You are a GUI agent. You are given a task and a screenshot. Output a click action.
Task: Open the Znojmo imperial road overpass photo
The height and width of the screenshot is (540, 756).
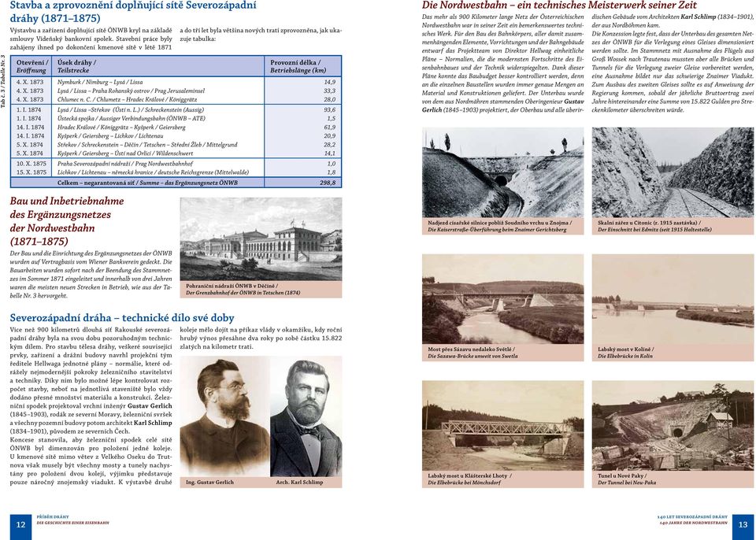click(503, 172)
